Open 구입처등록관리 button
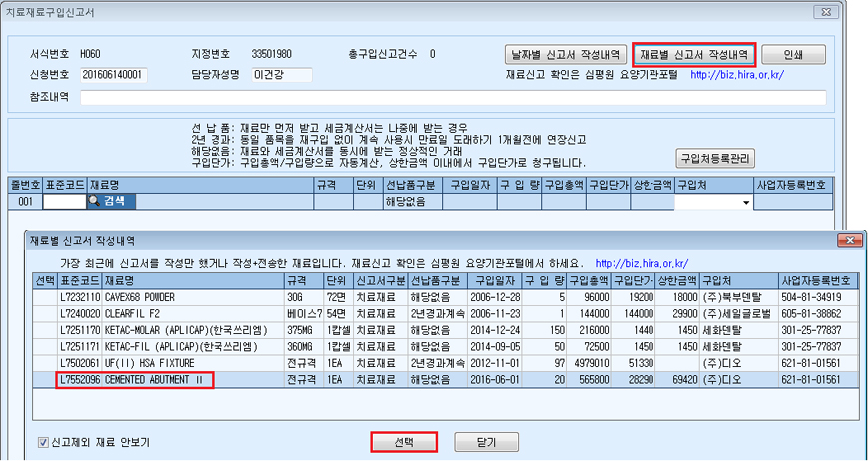 pyautogui.click(x=714, y=159)
